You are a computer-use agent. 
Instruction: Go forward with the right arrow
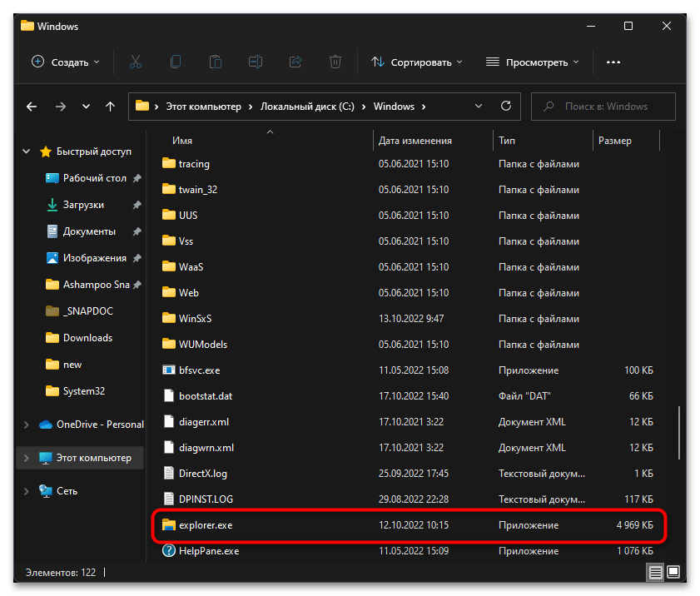[60, 107]
